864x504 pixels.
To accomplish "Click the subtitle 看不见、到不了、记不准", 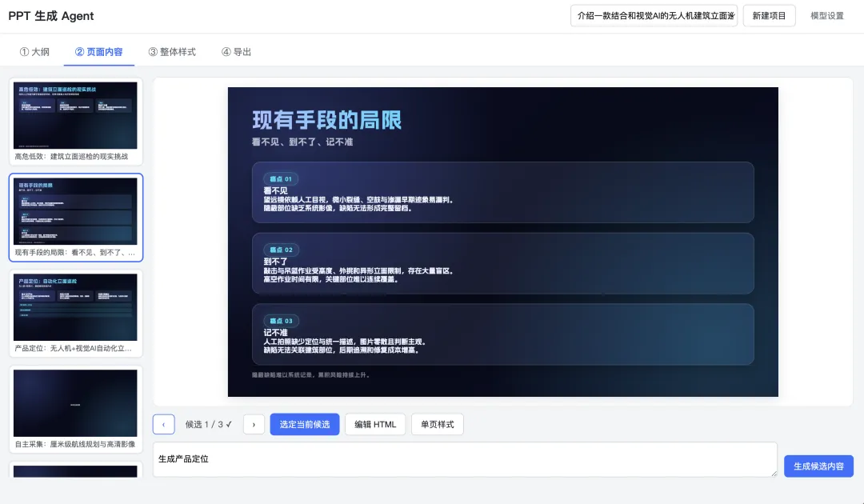I will coord(302,142).
